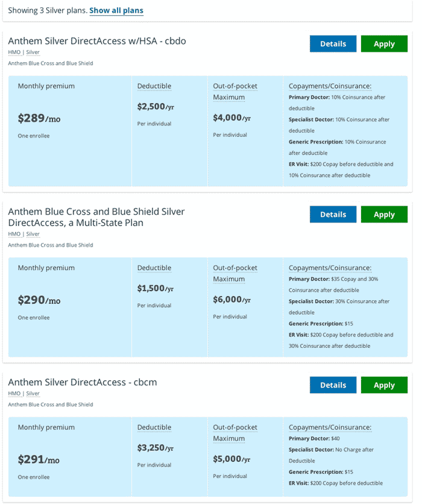Click Copayments/Coinsurance term in the $289 plan
Viewport: 422px width, 504px height.
(x=330, y=86)
